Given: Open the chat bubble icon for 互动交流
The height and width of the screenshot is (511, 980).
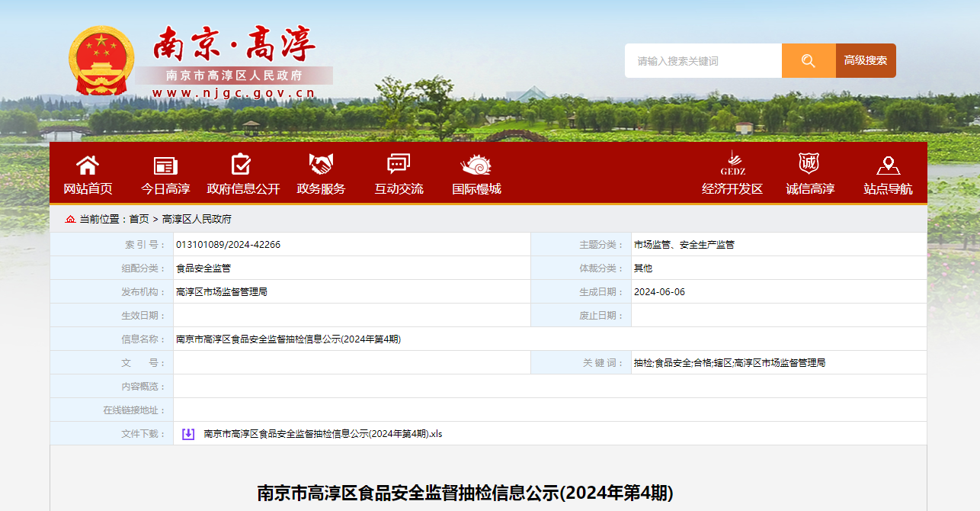Looking at the screenshot, I should tap(399, 165).
